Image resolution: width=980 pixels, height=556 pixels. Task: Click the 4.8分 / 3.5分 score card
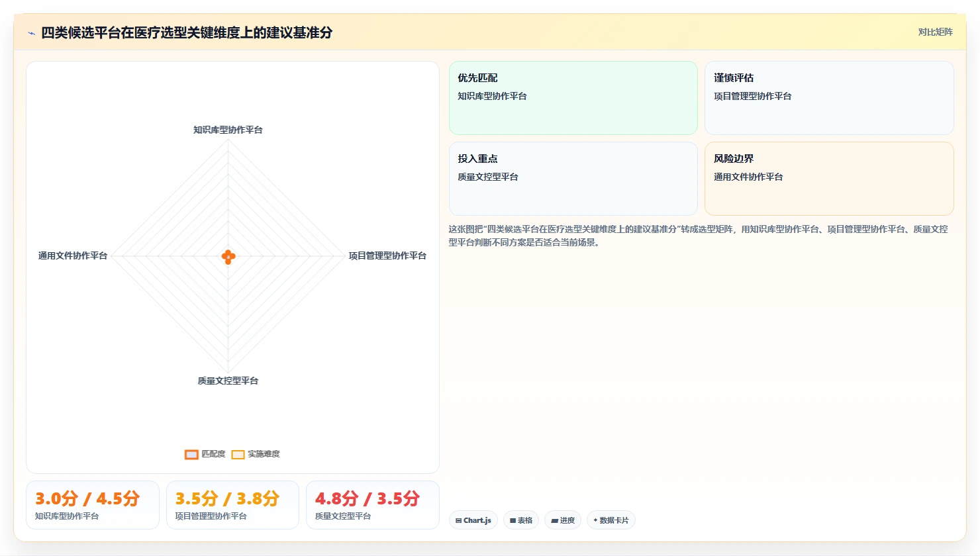(x=373, y=505)
